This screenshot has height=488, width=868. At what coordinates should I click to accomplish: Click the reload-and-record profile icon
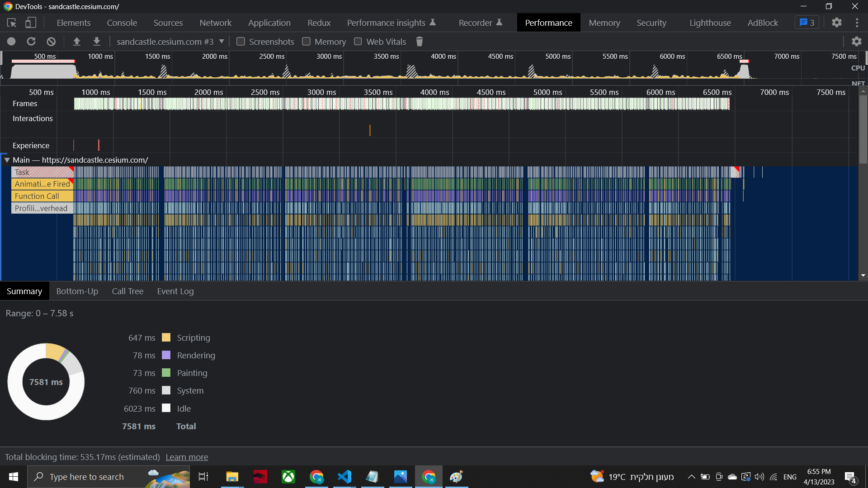(x=31, y=41)
